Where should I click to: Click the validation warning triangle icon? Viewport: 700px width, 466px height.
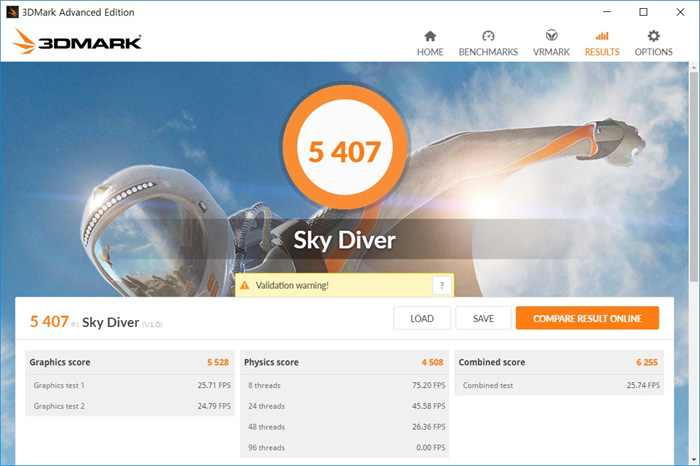pos(245,285)
